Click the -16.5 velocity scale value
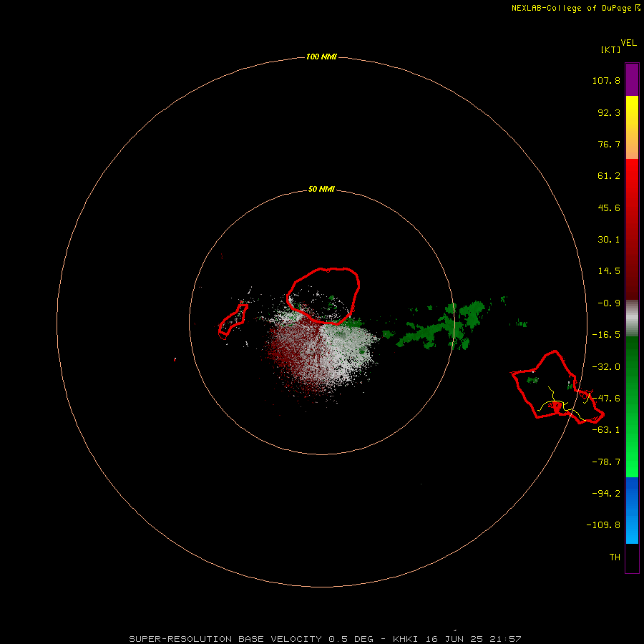The height and width of the screenshot is (644, 644). (606, 335)
